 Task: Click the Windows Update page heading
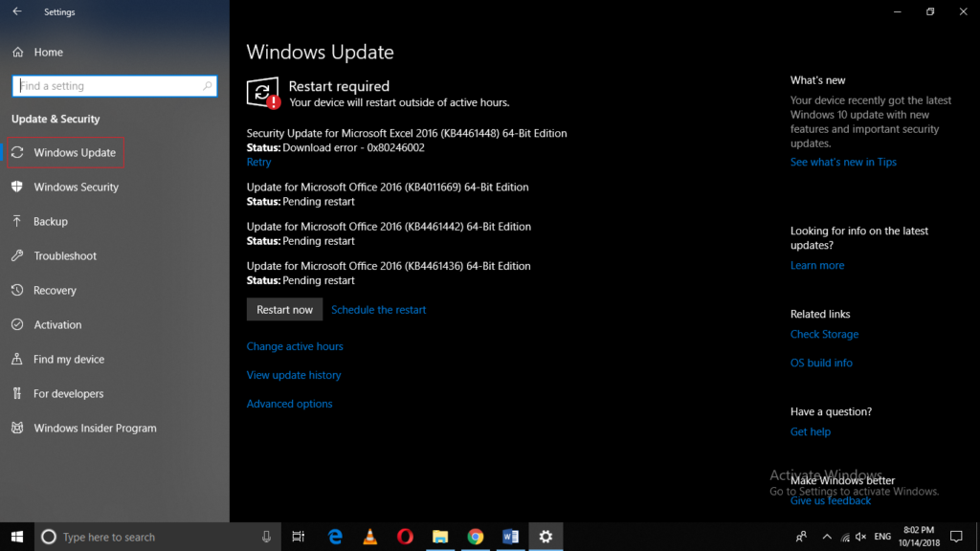[x=320, y=52]
